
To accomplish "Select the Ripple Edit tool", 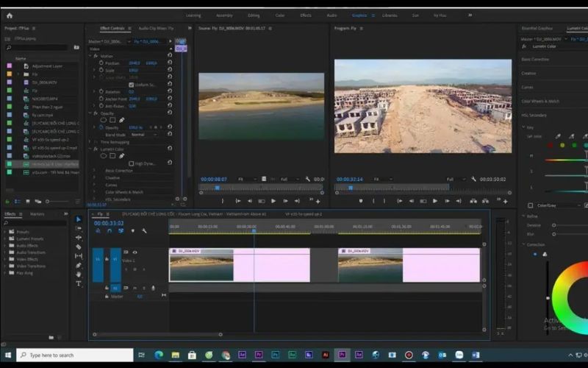I will coord(79,237).
